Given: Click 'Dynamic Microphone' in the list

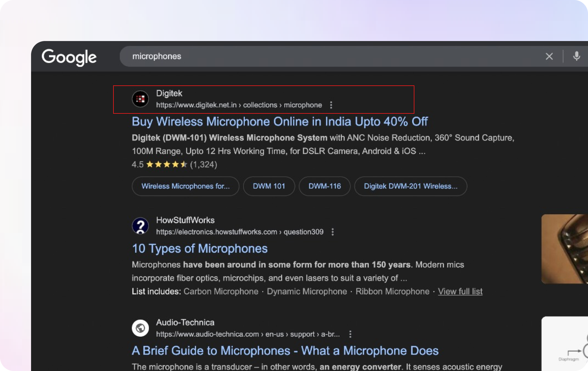Looking at the screenshot, I should pos(307,291).
